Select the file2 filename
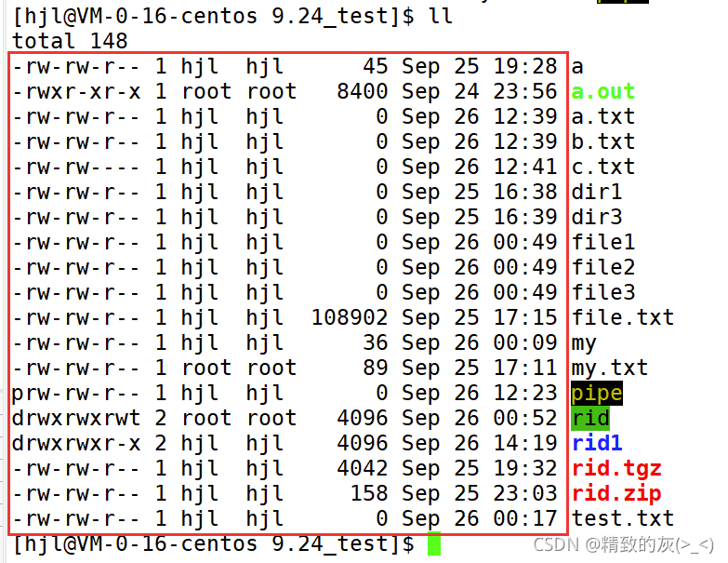 pyautogui.click(x=602, y=267)
